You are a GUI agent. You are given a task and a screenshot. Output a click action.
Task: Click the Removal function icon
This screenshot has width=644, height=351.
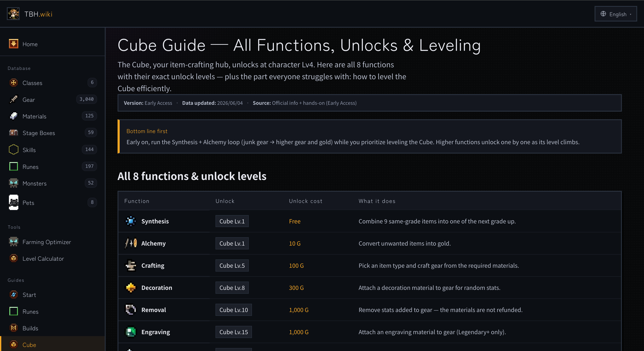coord(131,309)
